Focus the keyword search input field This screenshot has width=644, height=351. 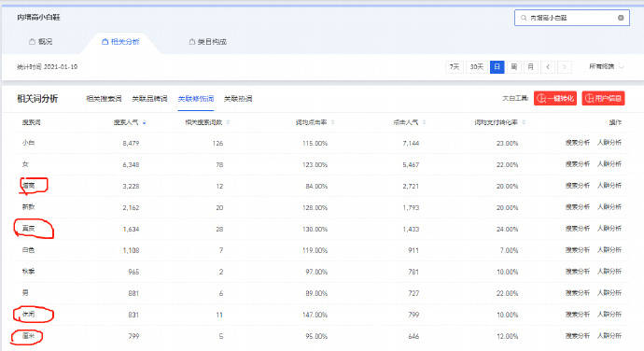[572, 18]
